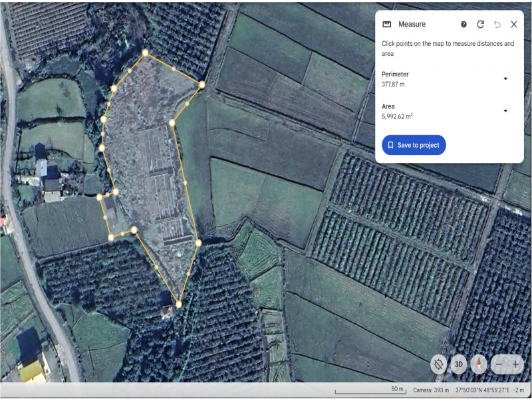Click the Measure ruler icon in panel header
This screenshot has width=532, height=399.
tap(387, 25)
